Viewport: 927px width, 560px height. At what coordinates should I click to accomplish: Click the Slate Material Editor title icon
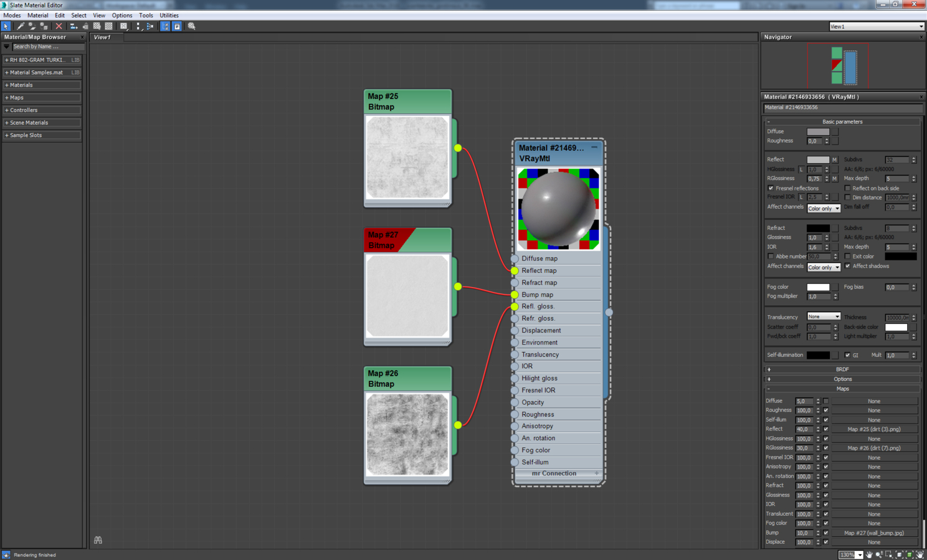(x=4, y=5)
